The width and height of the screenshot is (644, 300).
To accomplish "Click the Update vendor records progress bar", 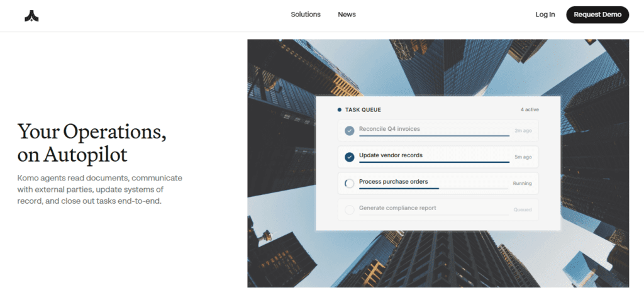I will tap(434, 162).
